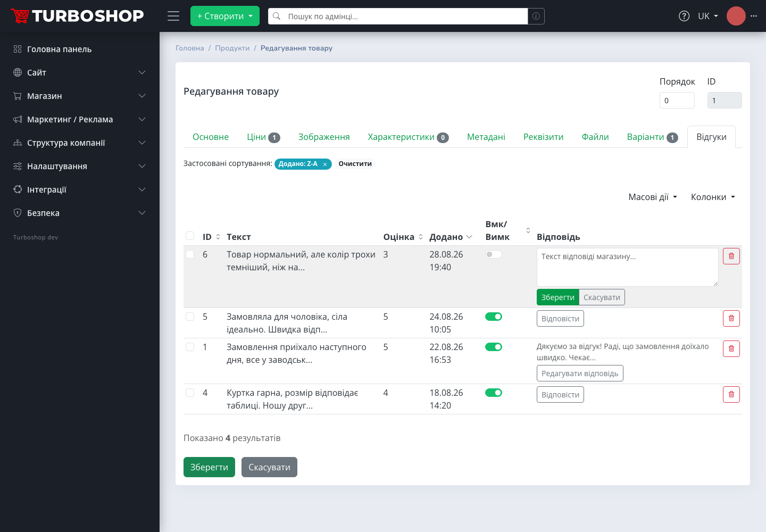This screenshot has height=532, width=766.
Task: Enable review 6 toggle switch
Action: tap(494, 254)
